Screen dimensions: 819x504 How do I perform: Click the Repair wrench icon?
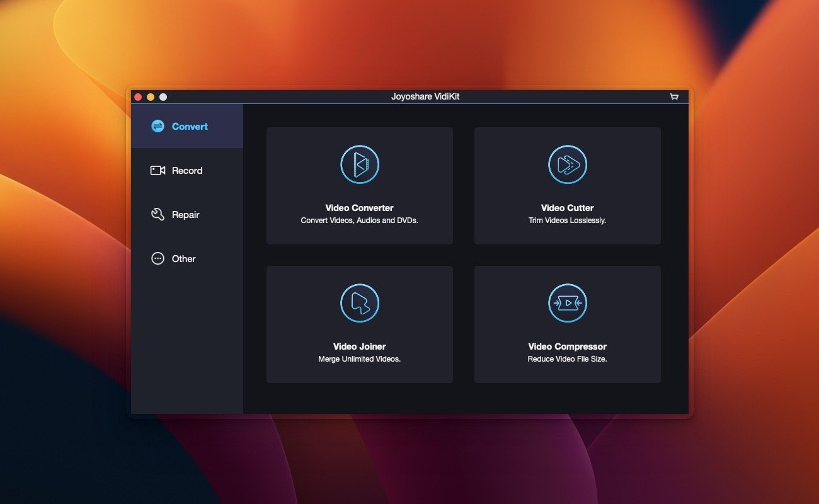[x=157, y=214]
